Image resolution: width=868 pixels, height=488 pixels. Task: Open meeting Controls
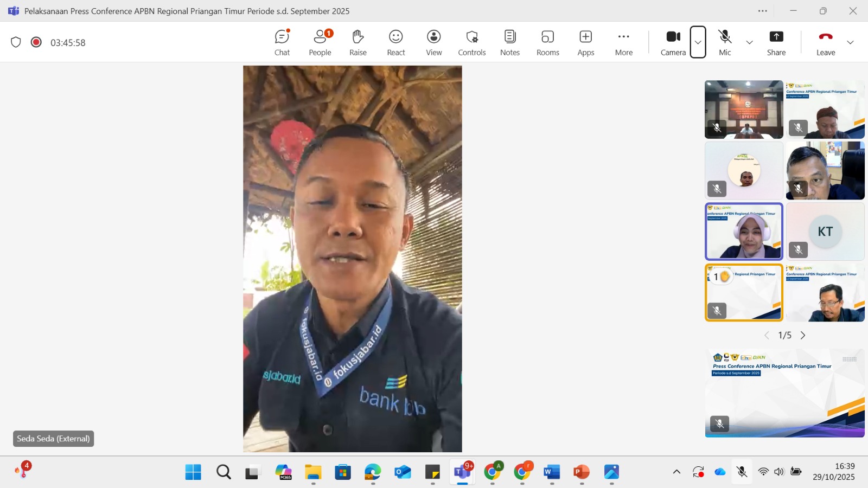click(472, 42)
